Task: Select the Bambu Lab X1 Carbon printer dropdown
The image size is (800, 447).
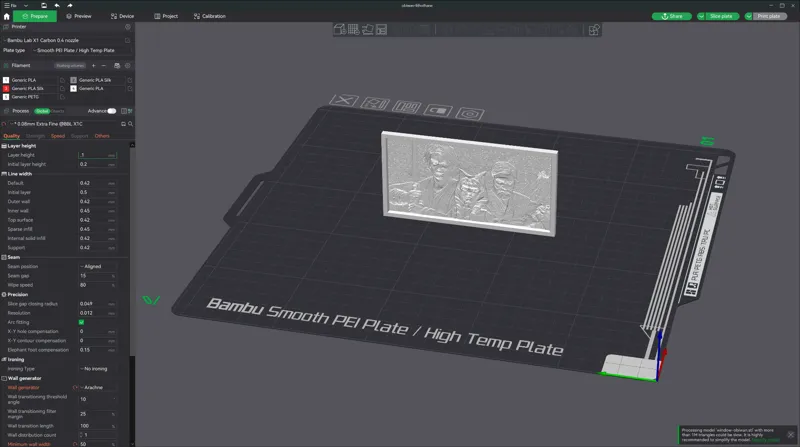Action: click(x=62, y=40)
